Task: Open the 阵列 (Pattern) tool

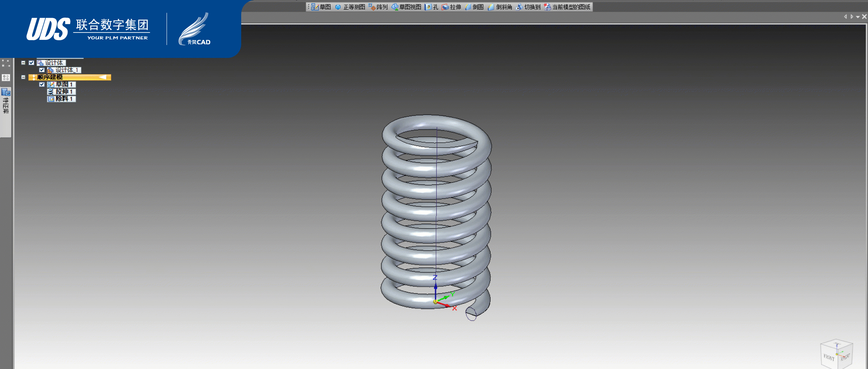Action: (x=378, y=7)
